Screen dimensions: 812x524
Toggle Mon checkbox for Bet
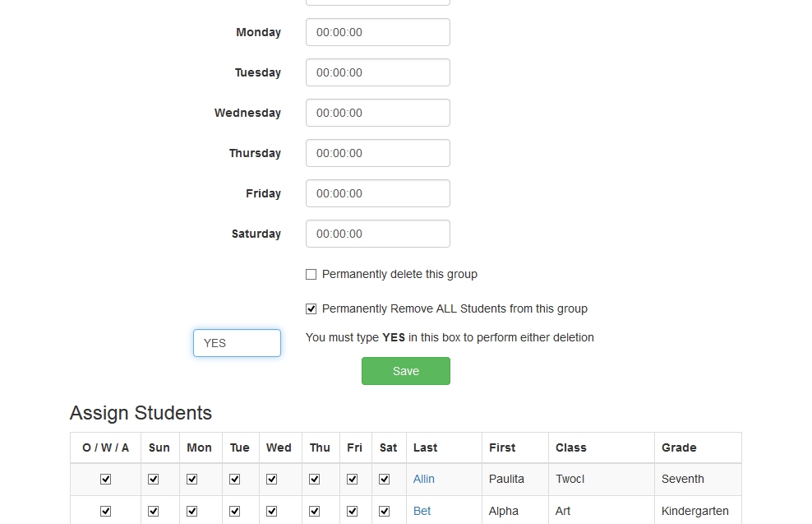click(192, 511)
